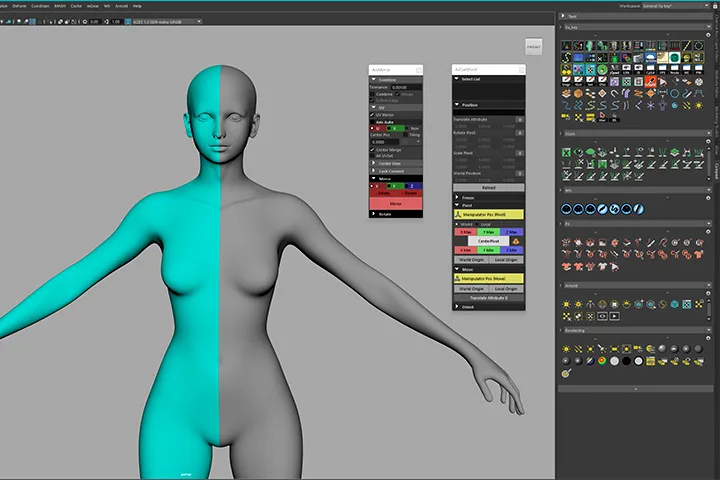Collapse the Position section in AriSetPivot
720x480 pixels.
[x=489, y=105]
